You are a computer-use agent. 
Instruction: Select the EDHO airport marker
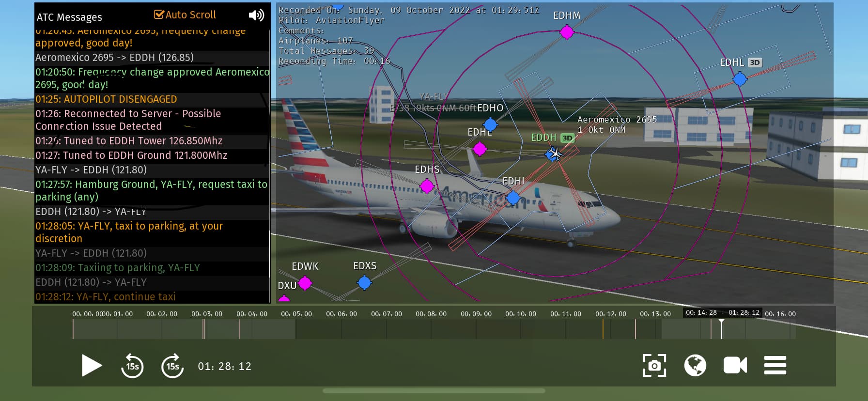tap(490, 124)
